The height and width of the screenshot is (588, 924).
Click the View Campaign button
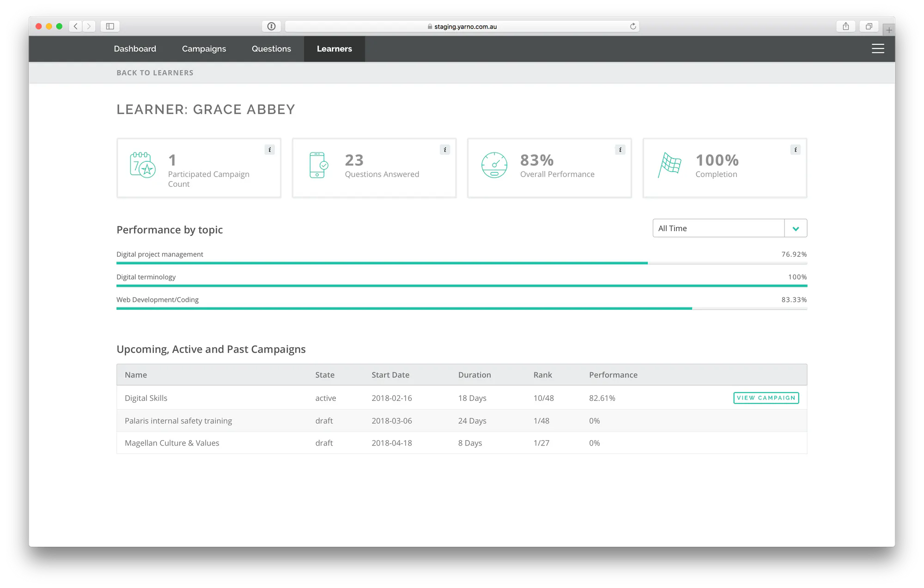tap(766, 398)
